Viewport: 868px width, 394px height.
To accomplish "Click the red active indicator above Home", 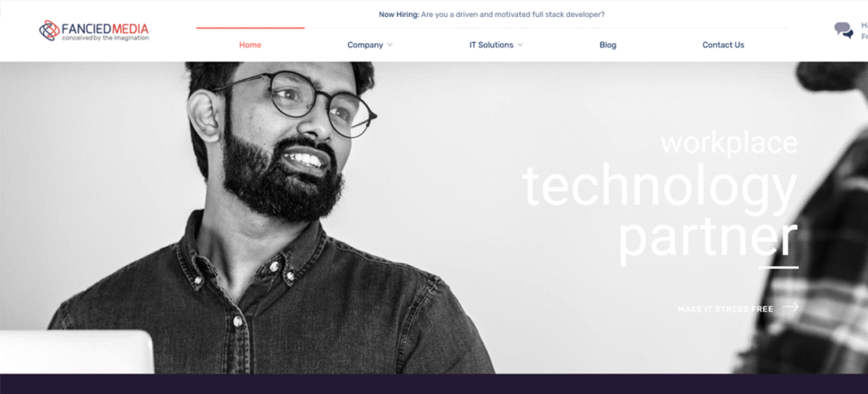I will 251,28.
